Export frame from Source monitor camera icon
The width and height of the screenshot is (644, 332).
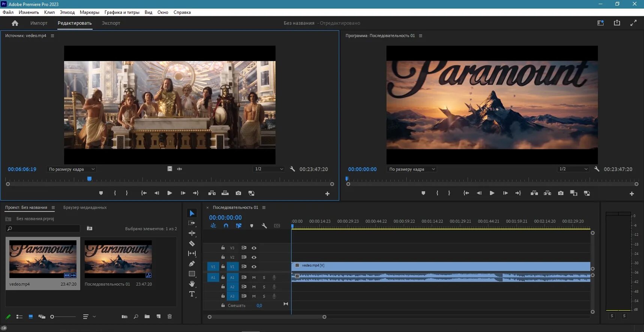(238, 193)
